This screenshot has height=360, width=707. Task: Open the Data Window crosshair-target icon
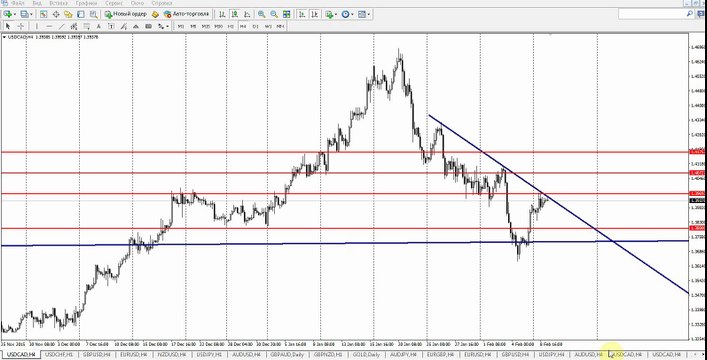point(56,14)
